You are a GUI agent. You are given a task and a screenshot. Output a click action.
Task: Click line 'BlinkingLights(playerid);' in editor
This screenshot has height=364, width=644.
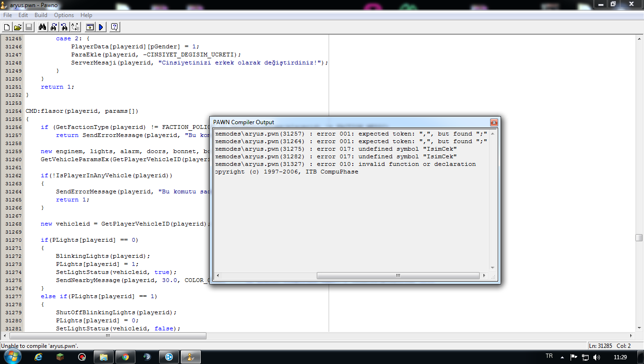(x=103, y=256)
